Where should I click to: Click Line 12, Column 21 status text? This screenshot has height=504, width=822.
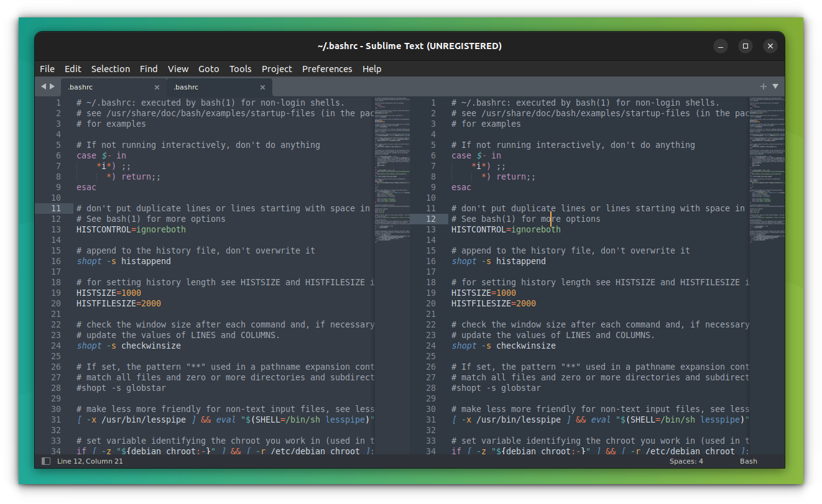pos(90,461)
